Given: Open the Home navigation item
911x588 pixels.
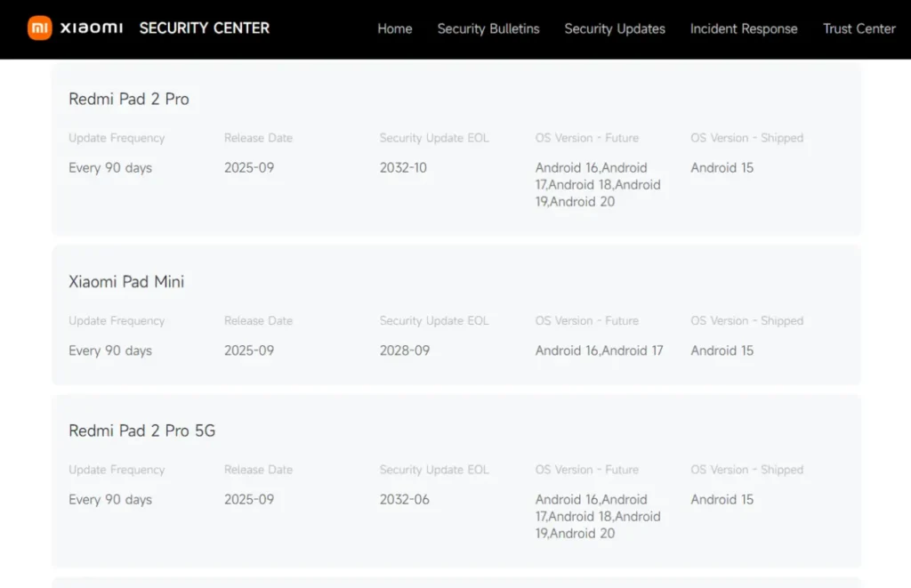Looking at the screenshot, I should [x=394, y=28].
